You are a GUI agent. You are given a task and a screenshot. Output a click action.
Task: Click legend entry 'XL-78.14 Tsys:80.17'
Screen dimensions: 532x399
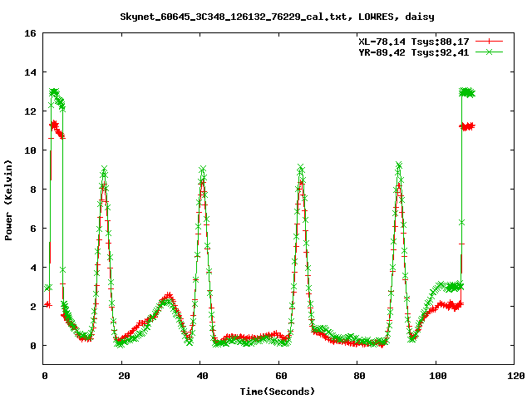click(414, 42)
